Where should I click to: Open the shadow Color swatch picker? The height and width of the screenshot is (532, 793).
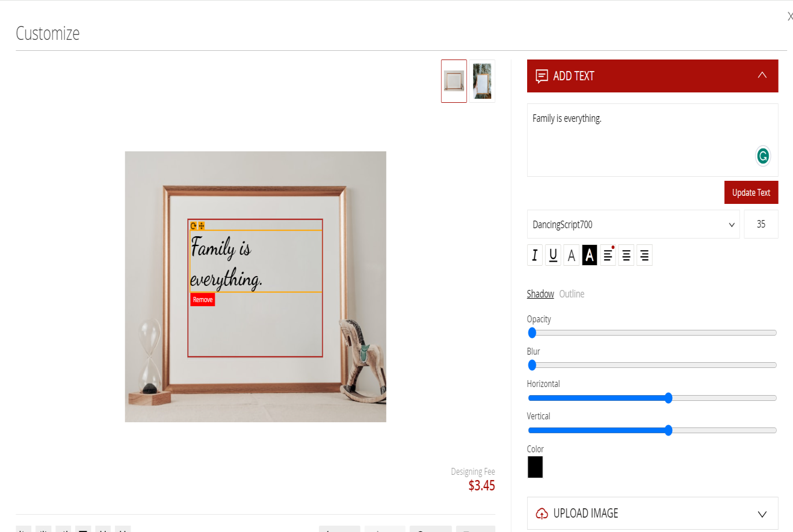coord(535,467)
